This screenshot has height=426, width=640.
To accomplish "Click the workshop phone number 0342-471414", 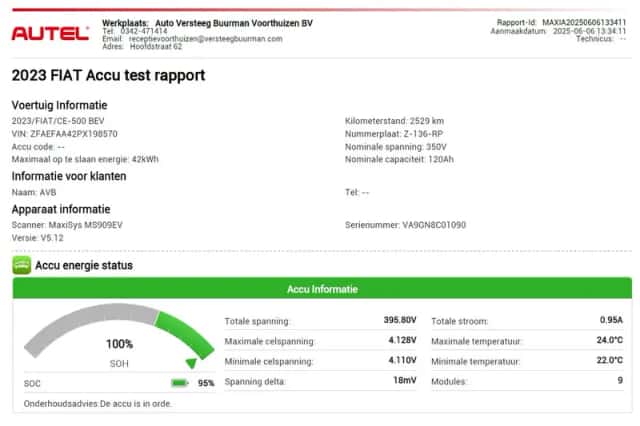I will click(144, 31).
